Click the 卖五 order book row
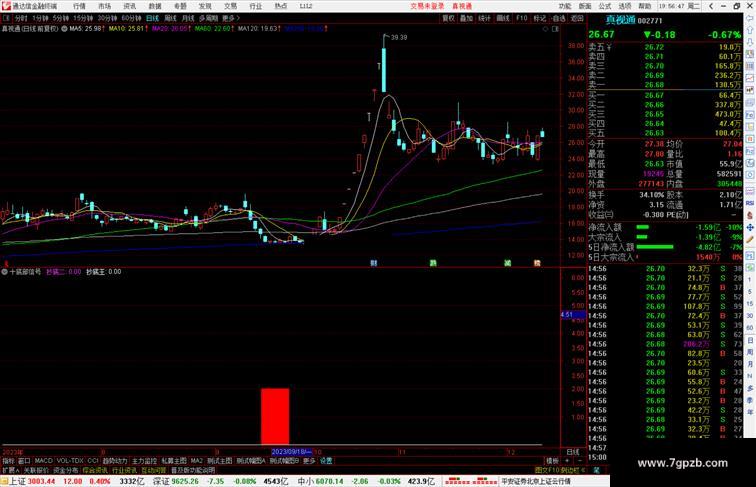This screenshot has width=756, height=487. pos(664,47)
